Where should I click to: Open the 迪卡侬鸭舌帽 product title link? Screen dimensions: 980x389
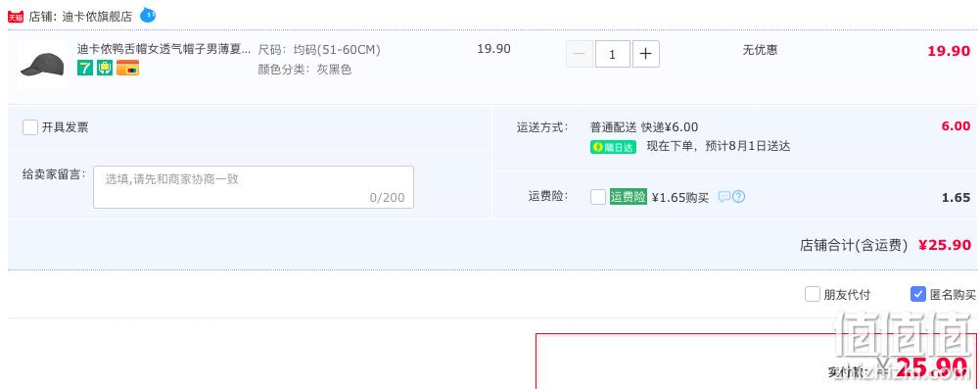pos(163,49)
